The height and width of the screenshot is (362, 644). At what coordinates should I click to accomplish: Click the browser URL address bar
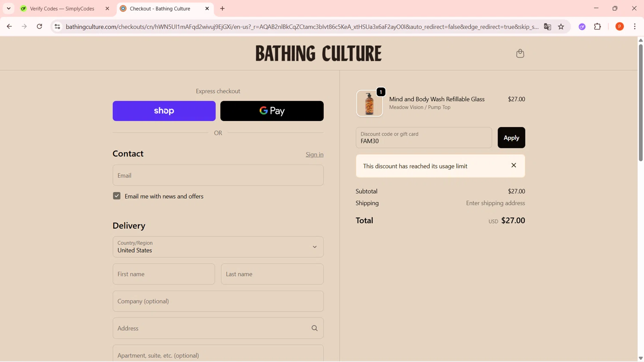click(302, 27)
